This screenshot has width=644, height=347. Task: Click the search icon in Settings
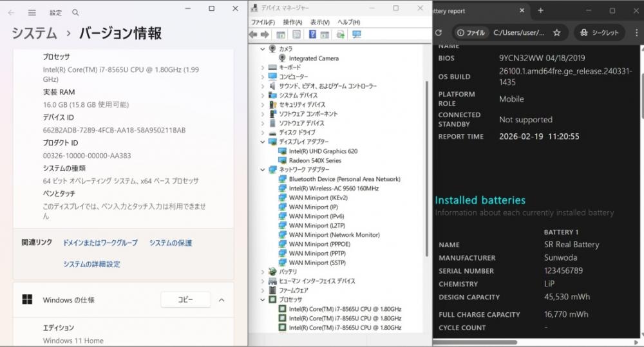75,13
